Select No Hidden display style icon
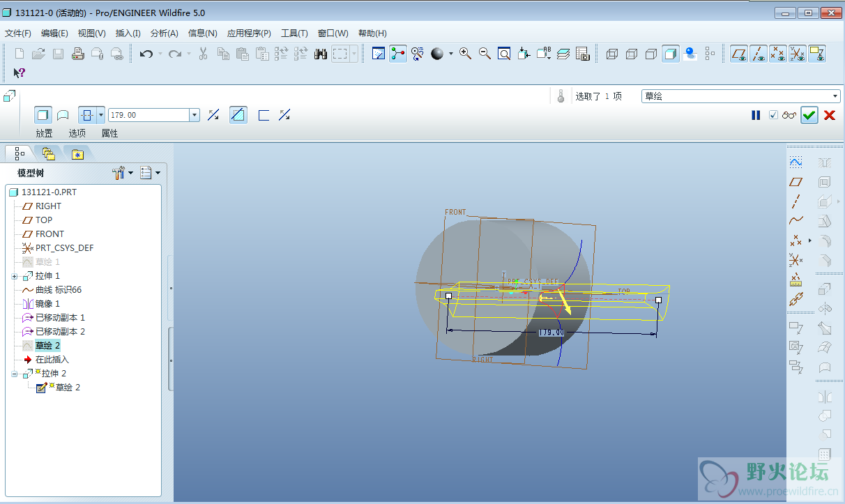The image size is (845, 504). 651,54
